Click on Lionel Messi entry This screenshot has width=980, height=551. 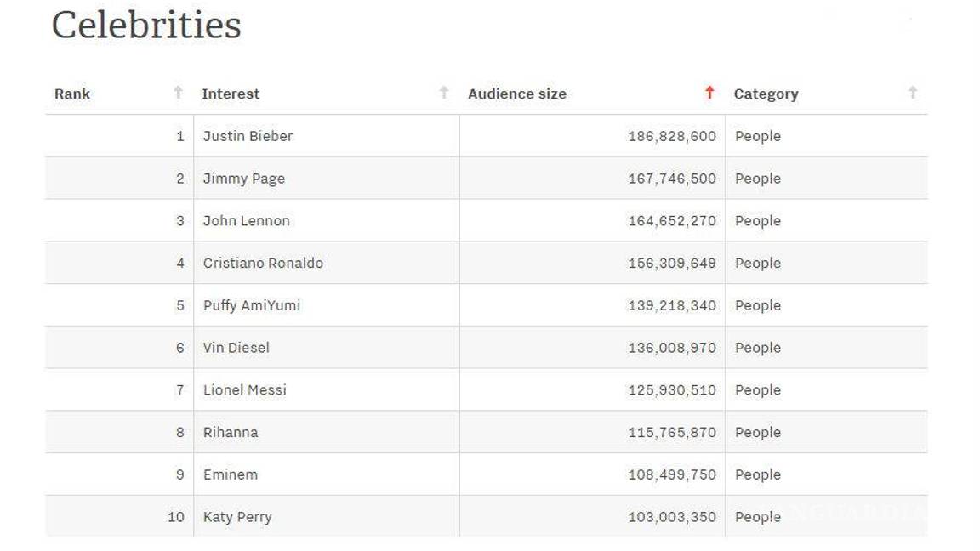[x=244, y=390]
